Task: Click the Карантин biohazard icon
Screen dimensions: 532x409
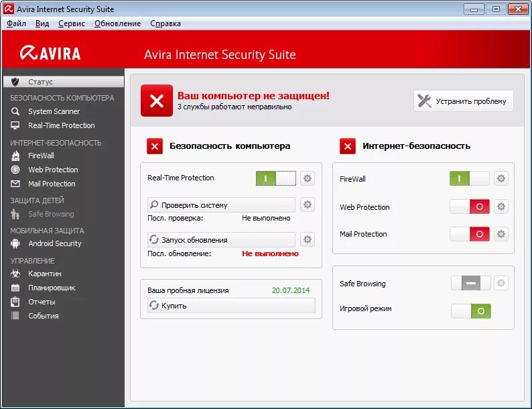Action: tap(15, 274)
